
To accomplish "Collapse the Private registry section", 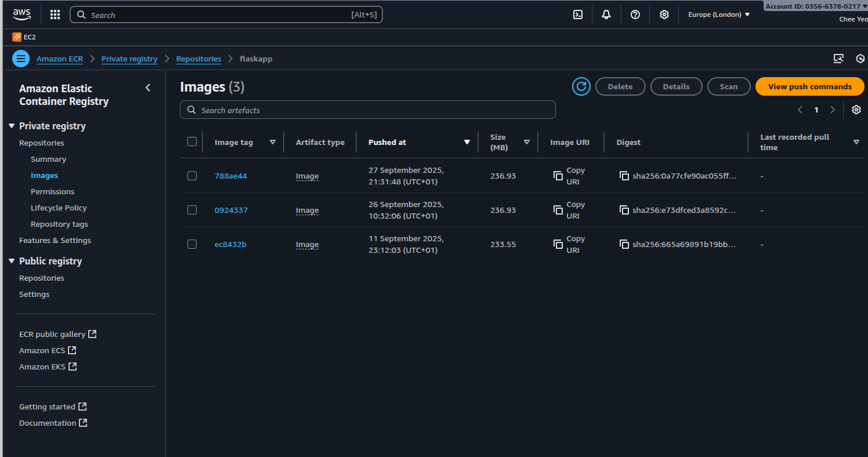I will 12,126.
